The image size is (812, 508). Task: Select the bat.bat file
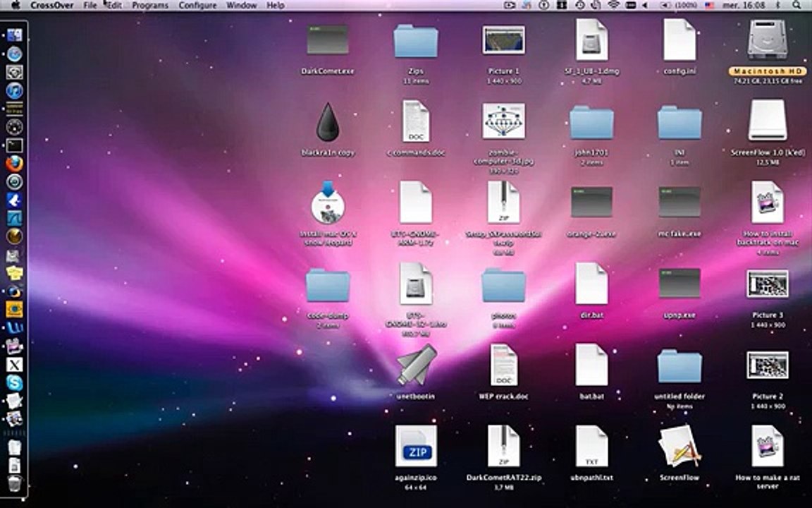coord(591,365)
